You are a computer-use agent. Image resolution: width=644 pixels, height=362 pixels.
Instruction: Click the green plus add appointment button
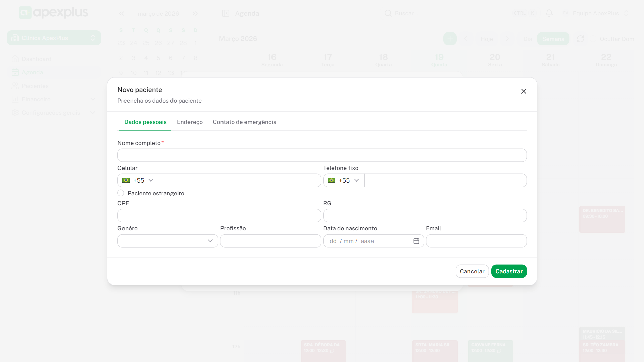point(450,39)
